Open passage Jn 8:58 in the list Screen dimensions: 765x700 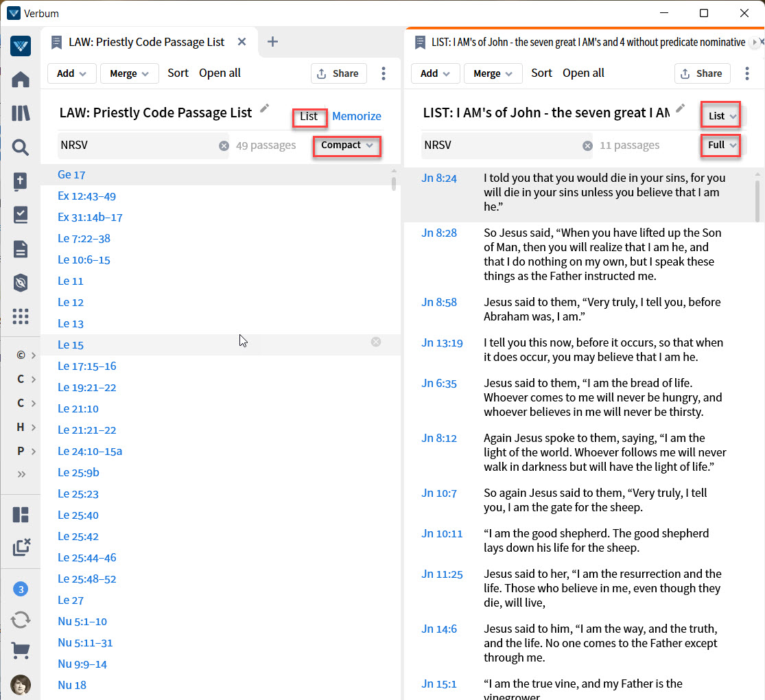tap(439, 302)
